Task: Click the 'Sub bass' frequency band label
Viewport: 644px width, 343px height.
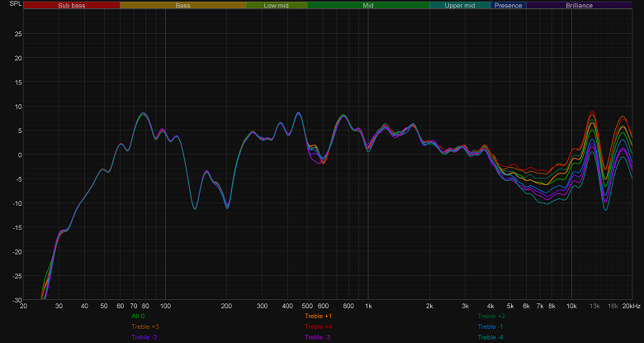Action: [x=72, y=5]
